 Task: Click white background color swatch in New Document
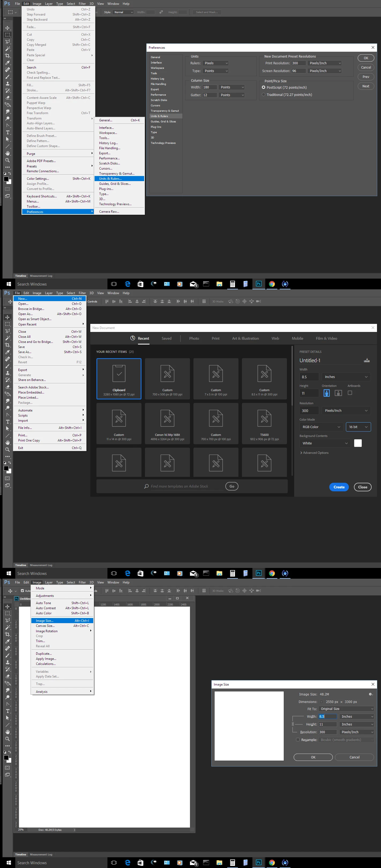pos(358,443)
